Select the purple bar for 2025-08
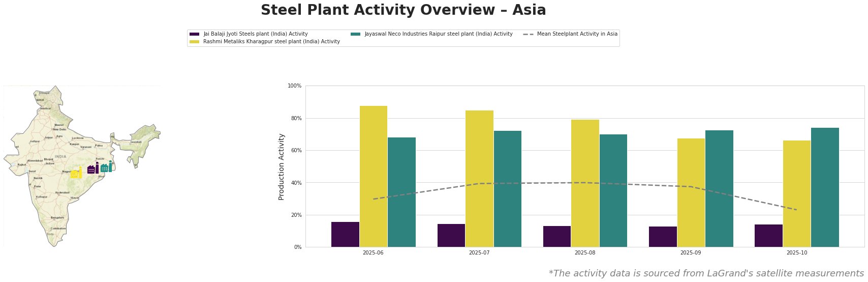The image size is (868, 282). (556, 236)
